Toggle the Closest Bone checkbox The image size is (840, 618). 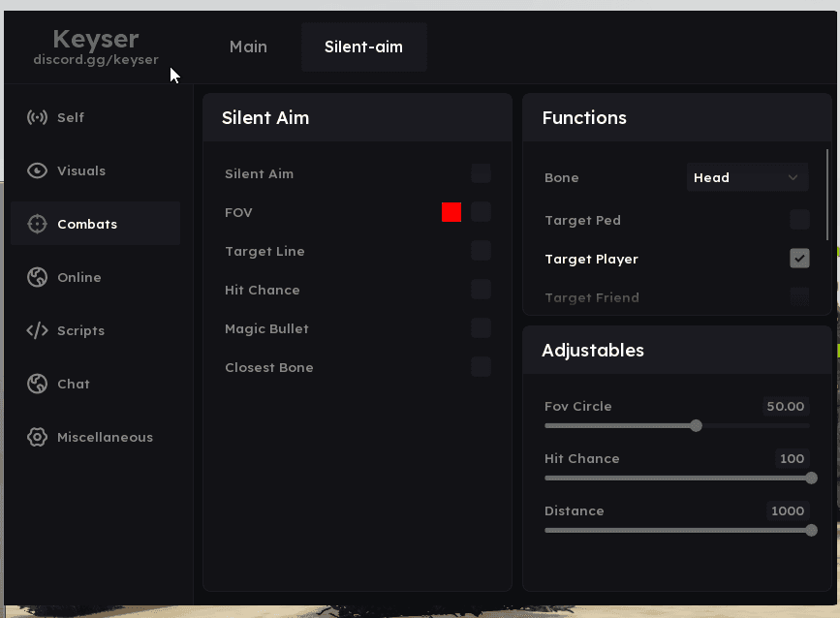coord(481,367)
